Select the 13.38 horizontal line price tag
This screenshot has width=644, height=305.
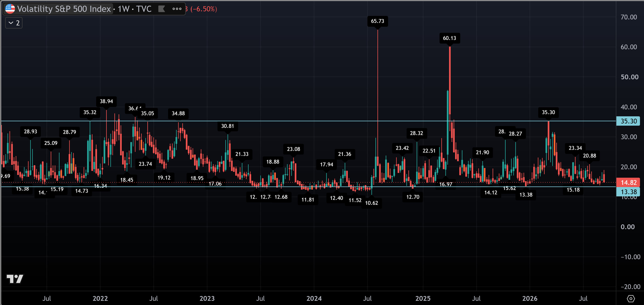(628, 192)
